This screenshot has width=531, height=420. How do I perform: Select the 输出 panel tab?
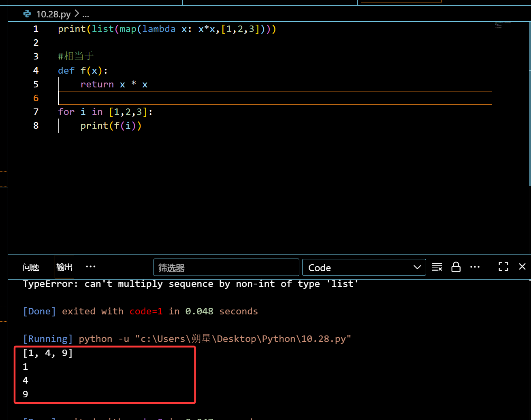tap(64, 267)
